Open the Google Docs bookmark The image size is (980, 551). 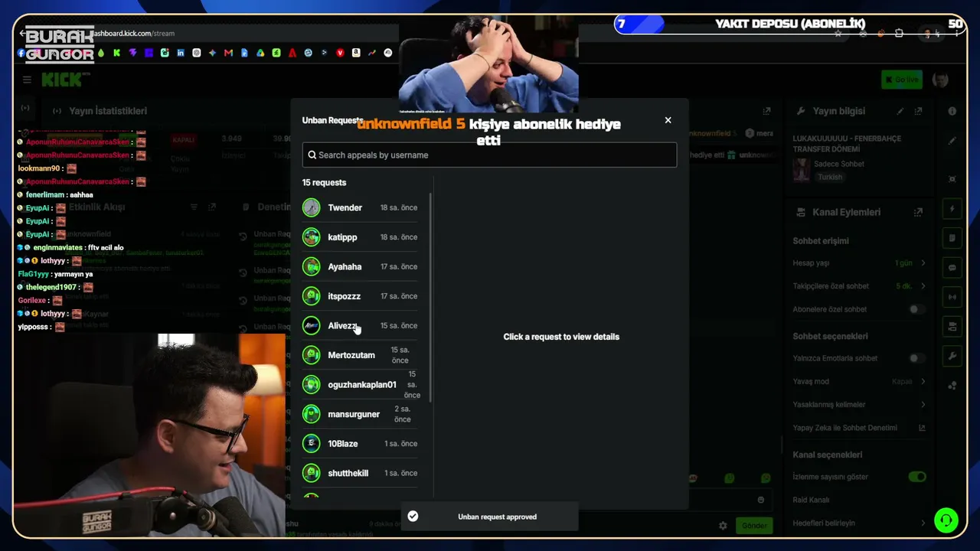pos(244,53)
